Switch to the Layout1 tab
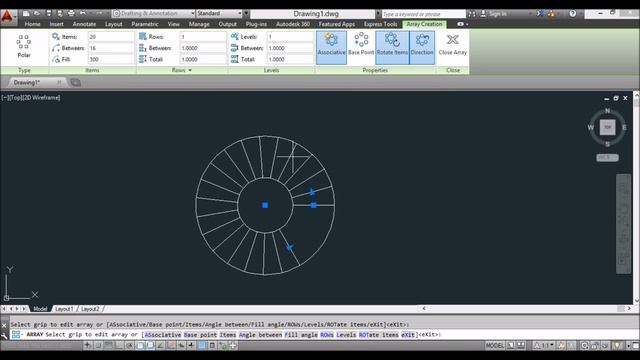Viewport: 640px width, 360px height. [x=64, y=309]
